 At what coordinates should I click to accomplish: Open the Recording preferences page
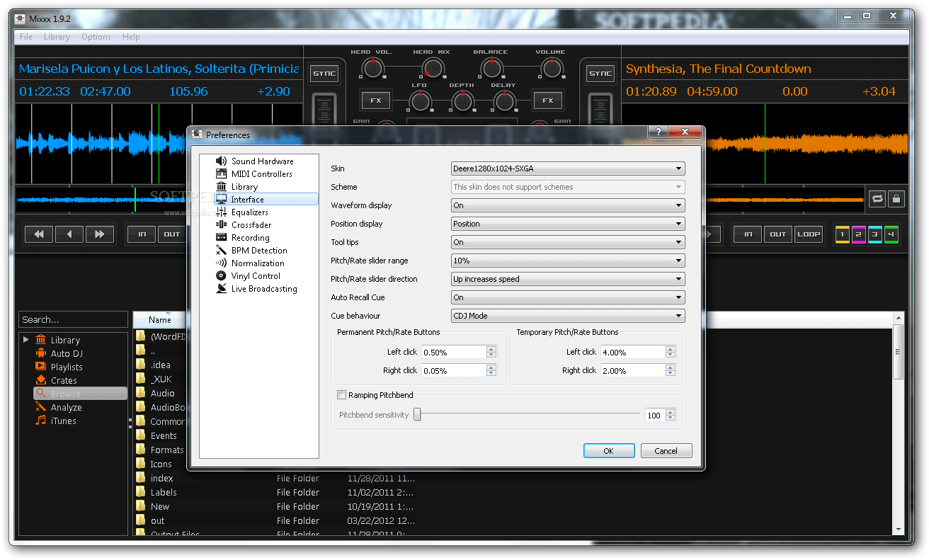(x=242, y=238)
